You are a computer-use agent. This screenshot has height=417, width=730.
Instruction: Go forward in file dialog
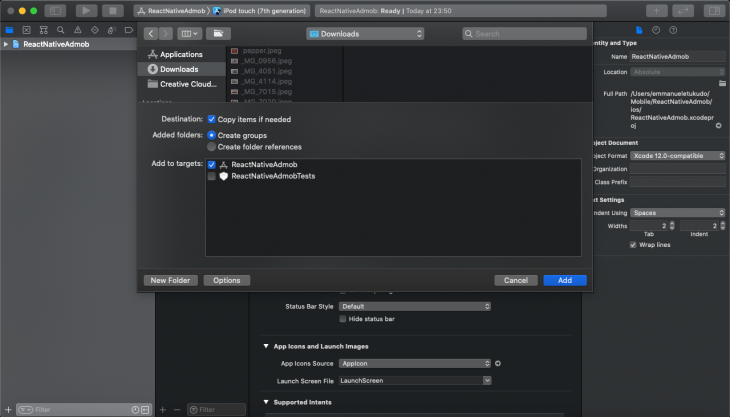165,34
